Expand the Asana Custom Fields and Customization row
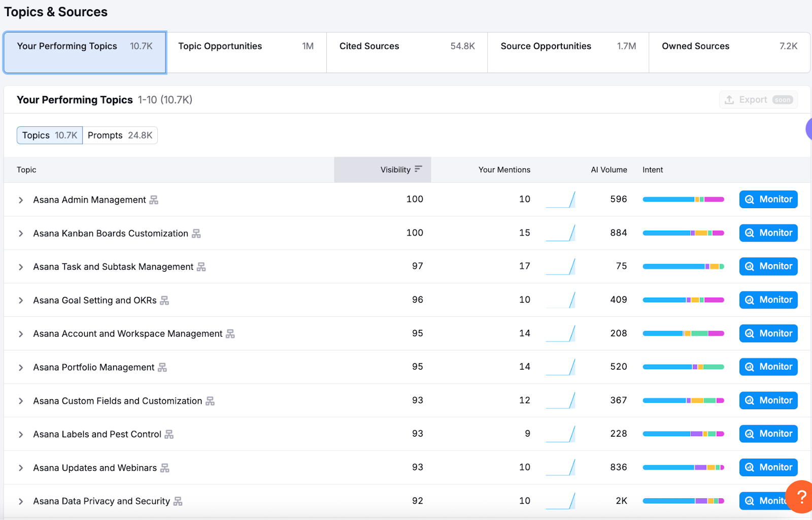The height and width of the screenshot is (520, 812). [x=21, y=401]
